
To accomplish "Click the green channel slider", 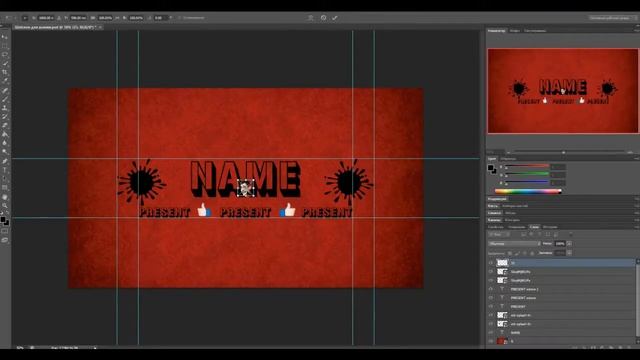I will 527,174.
